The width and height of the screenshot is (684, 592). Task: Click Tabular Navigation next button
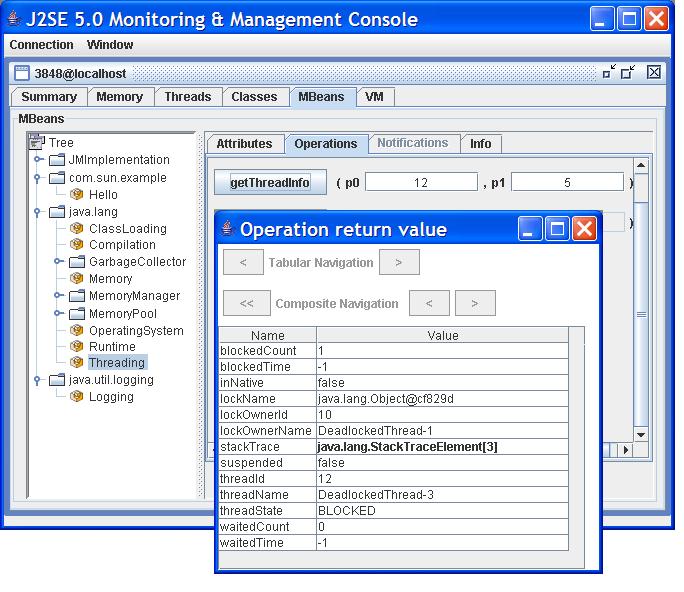(399, 262)
